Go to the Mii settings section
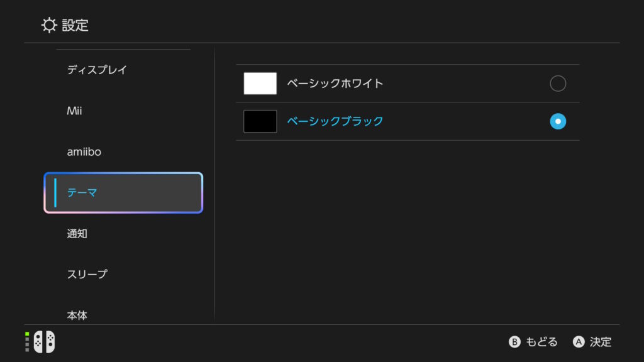Image resolution: width=644 pixels, height=362 pixels. (75, 111)
